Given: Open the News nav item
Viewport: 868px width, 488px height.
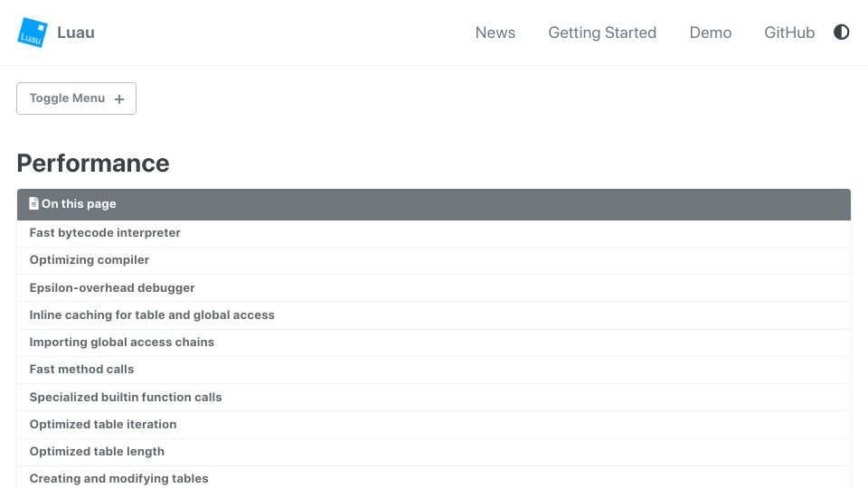Looking at the screenshot, I should coord(495,33).
